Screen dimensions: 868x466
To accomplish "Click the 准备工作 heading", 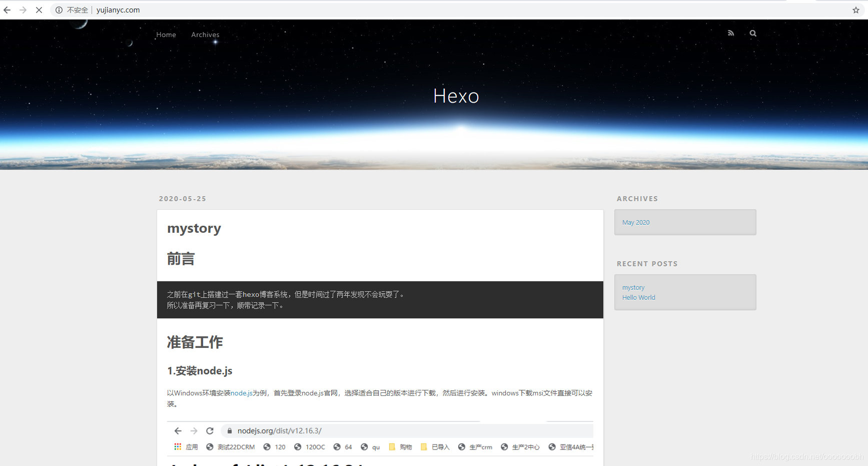I will pyautogui.click(x=195, y=342).
